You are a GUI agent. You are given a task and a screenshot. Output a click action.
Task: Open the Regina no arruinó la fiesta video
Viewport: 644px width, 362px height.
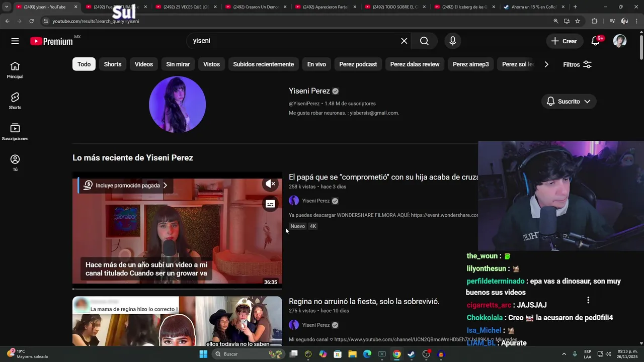(x=364, y=301)
